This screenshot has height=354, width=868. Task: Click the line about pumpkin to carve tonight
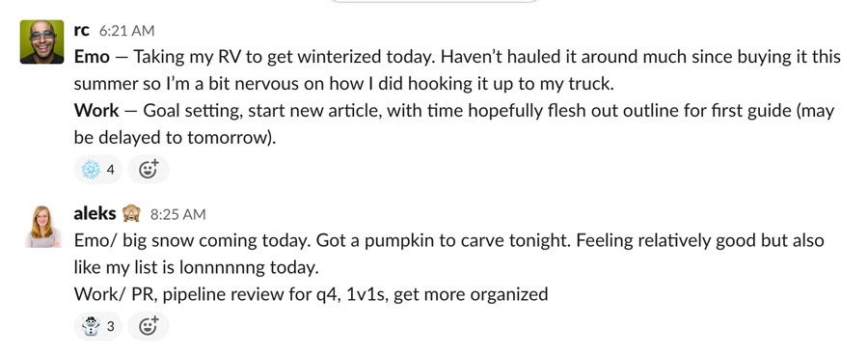click(448, 240)
